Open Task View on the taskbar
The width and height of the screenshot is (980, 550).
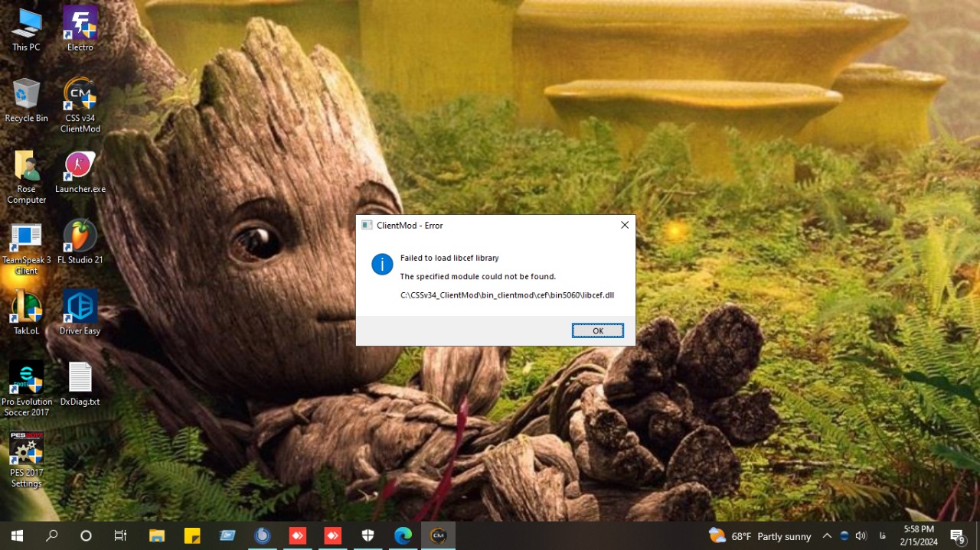120,535
